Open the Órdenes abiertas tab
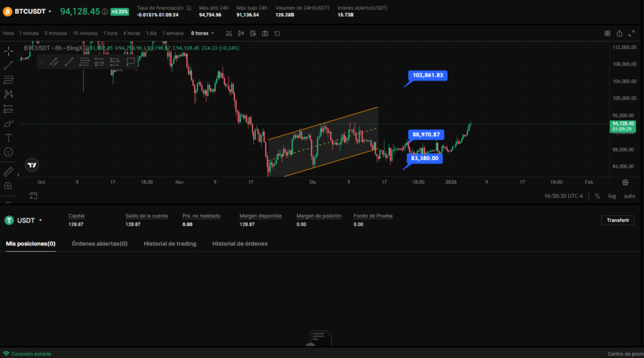644x358 pixels. 99,244
